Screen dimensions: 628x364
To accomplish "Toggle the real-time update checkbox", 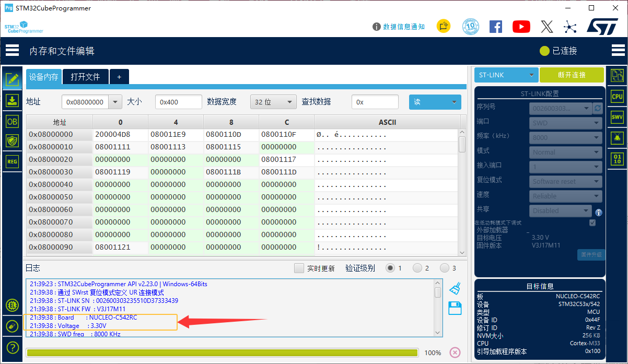I will (x=299, y=268).
